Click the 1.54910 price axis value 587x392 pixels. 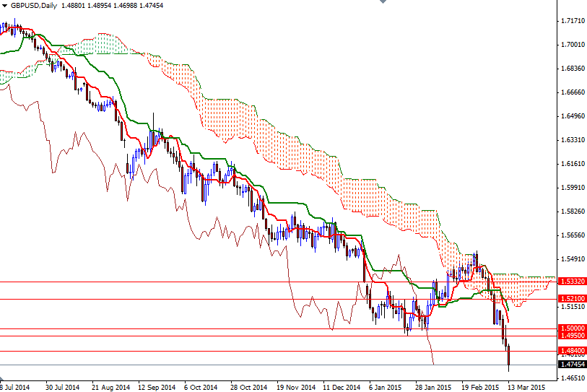[573, 259]
